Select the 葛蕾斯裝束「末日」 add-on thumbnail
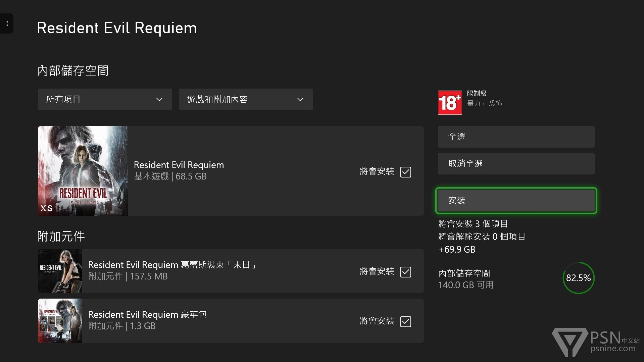The width and height of the screenshot is (644, 362). [x=60, y=271]
